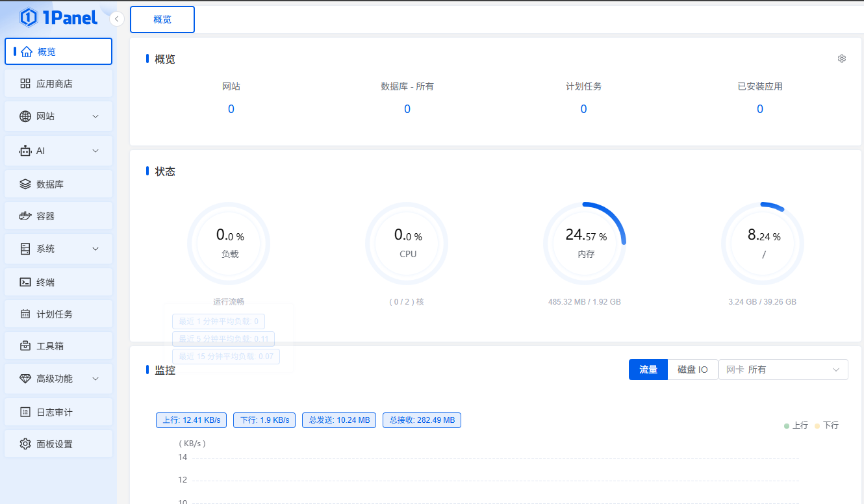Image resolution: width=864 pixels, height=504 pixels.
Task: Collapse the sidebar with the arrow button
Action: [x=117, y=19]
